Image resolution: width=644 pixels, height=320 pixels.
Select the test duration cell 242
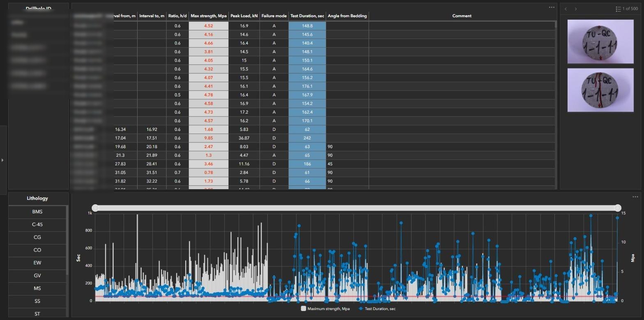[x=307, y=138]
